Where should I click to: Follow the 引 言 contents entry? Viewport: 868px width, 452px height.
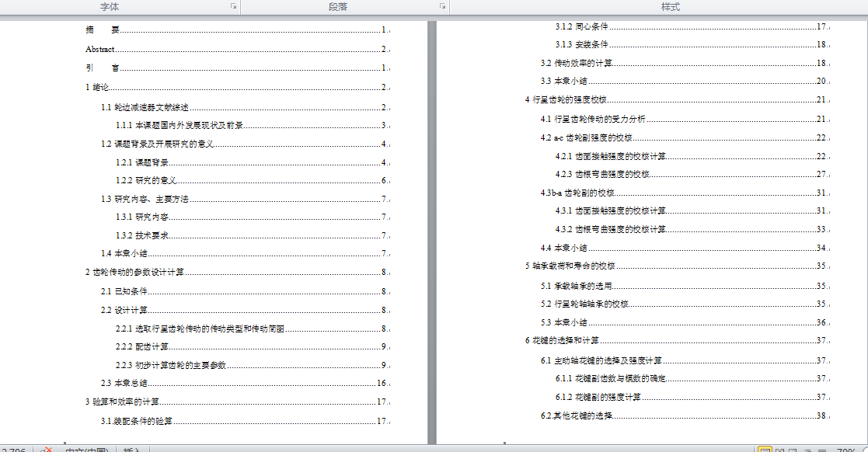pos(238,68)
